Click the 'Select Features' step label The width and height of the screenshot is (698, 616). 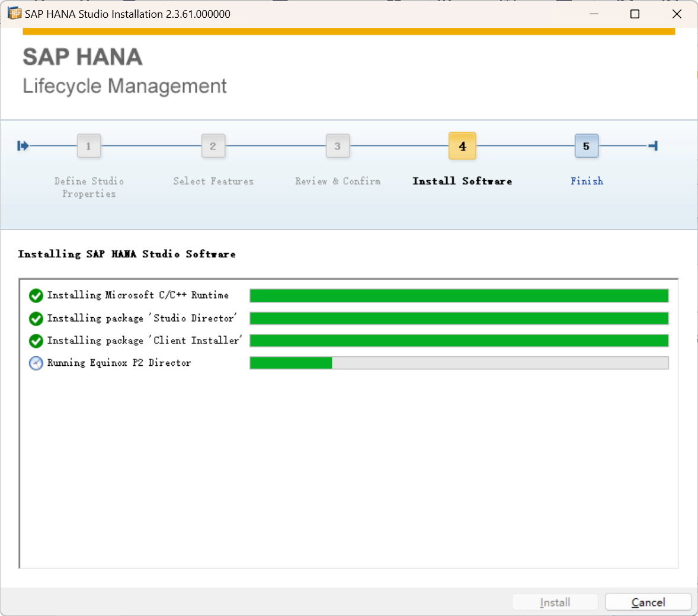(213, 181)
